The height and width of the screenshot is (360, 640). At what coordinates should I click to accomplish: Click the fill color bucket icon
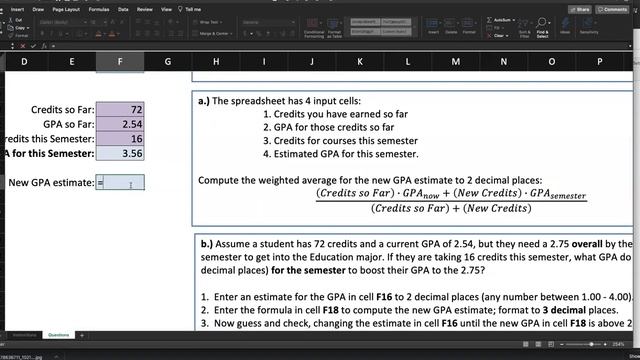(98, 35)
